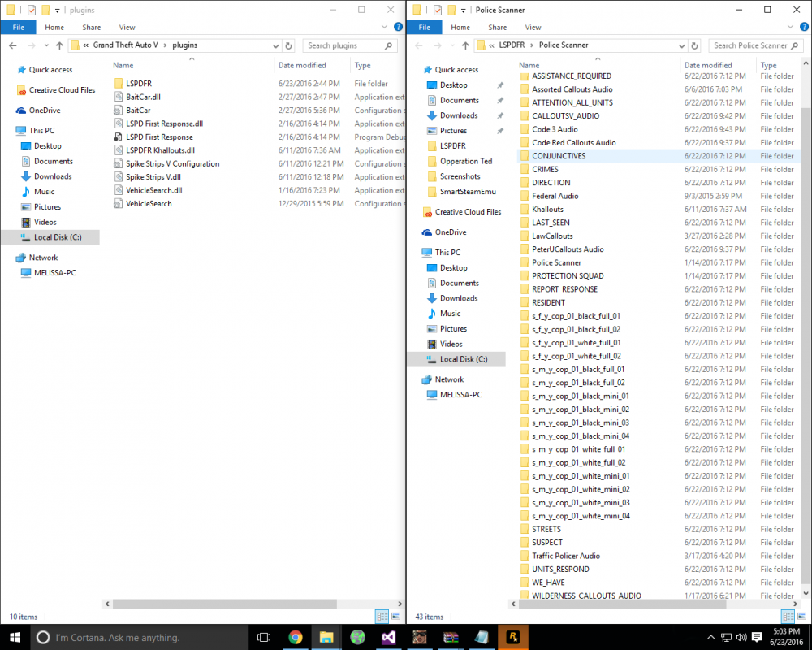Click vertical scrollbar in Police Scanner window

(x=806, y=344)
